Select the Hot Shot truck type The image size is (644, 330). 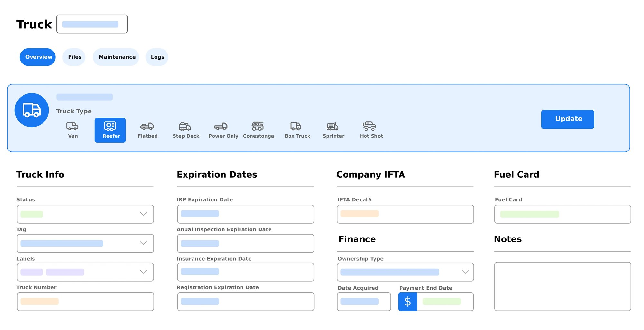[371, 130]
